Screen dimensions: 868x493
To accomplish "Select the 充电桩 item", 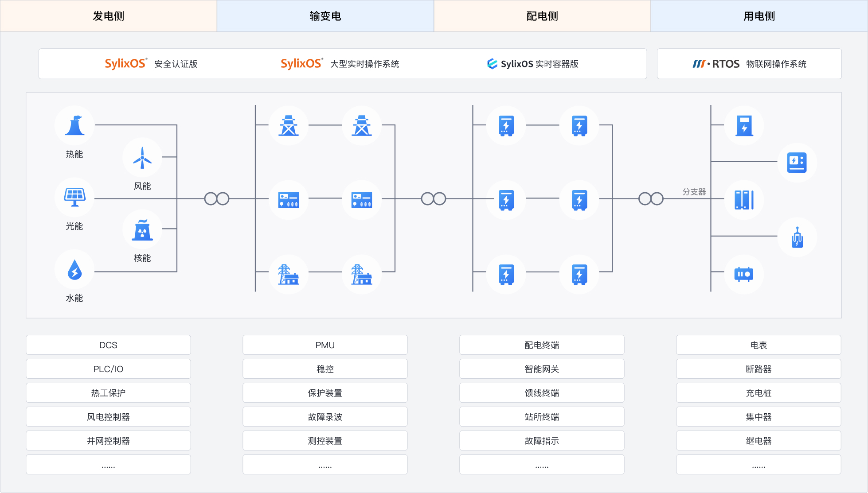I will (x=759, y=393).
